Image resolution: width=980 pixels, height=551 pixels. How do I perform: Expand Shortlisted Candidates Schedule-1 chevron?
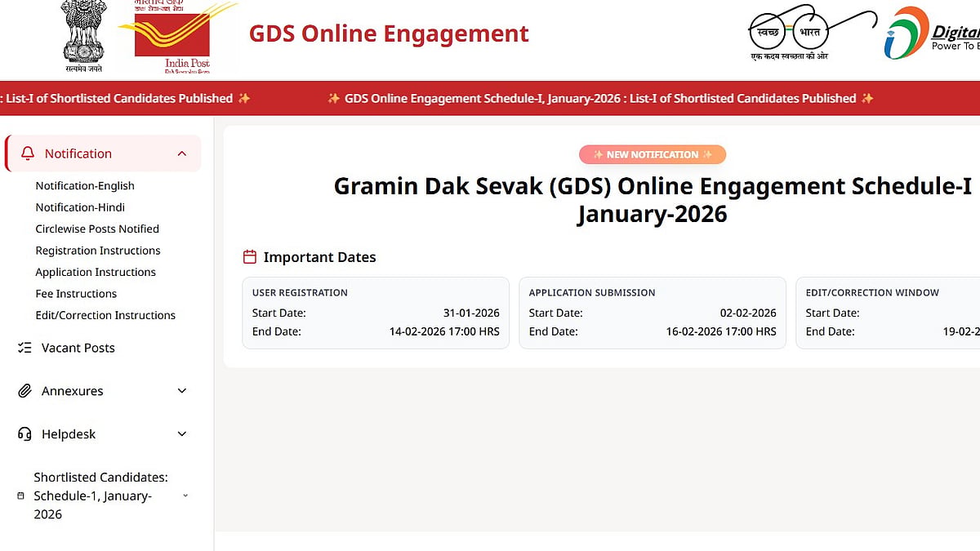[185, 495]
